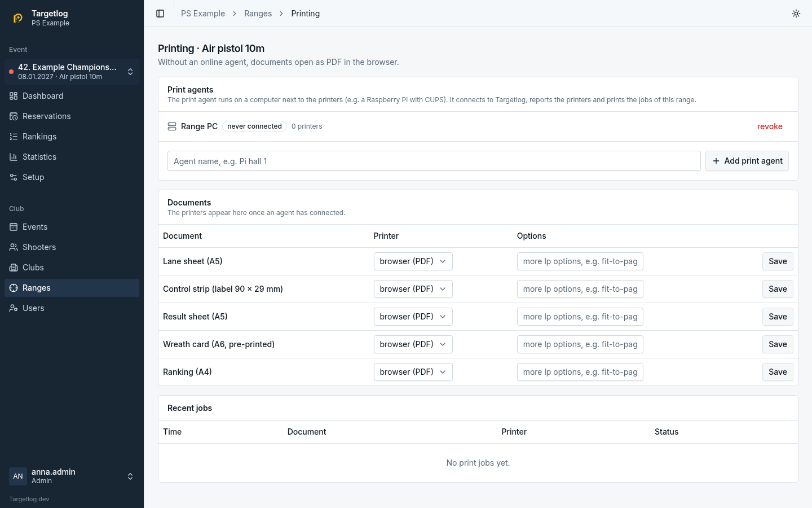Click the Shooters people icon
The height and width of the screenshot is (508, 812).
point(14,247)
